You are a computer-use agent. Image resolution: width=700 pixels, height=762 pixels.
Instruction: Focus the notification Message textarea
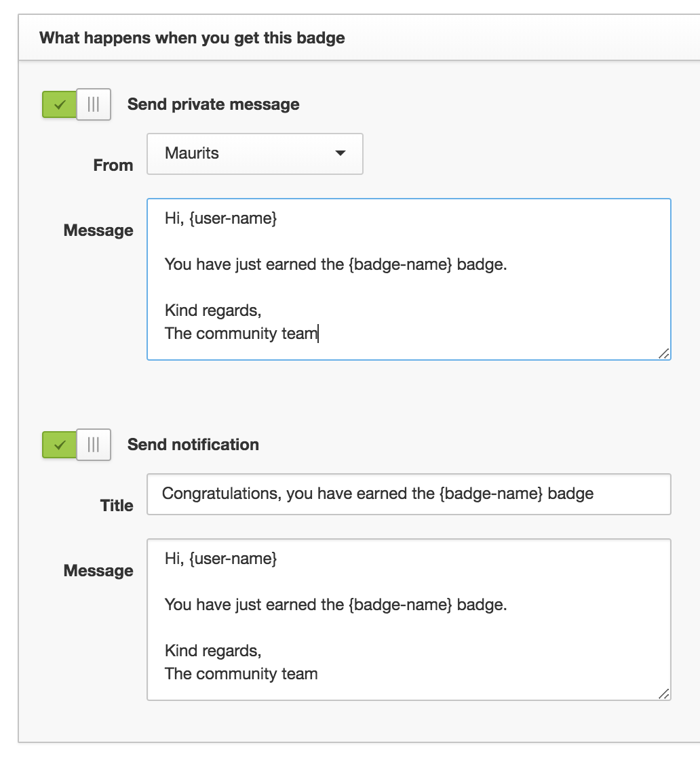pos(409,619)
